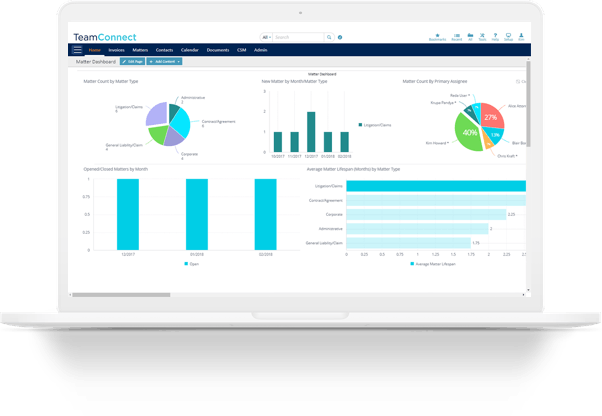This screenshot has height=416, width=602.
Task: Open the Recent items icon
Action: pos(456,37)
